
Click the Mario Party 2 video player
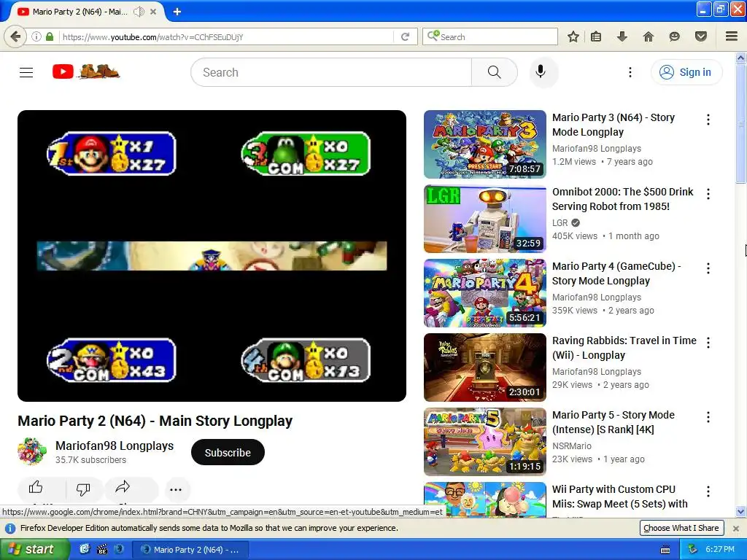[x=212, y=256]
